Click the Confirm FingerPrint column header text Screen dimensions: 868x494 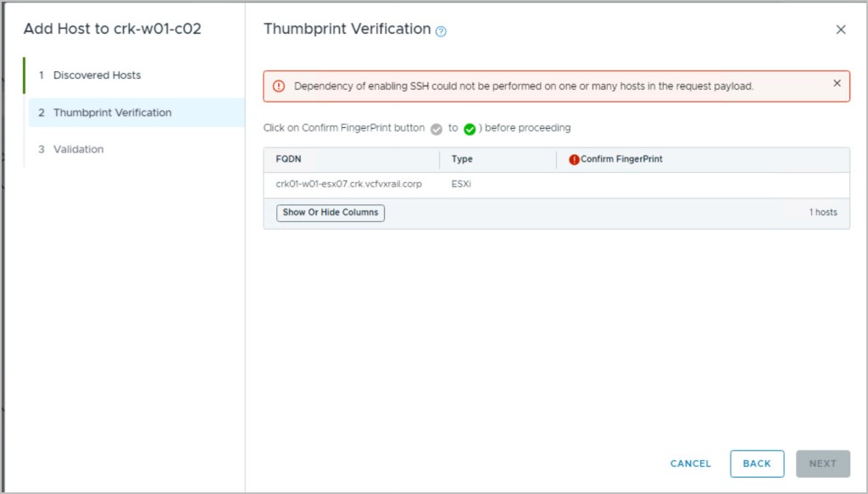(621, 159)
